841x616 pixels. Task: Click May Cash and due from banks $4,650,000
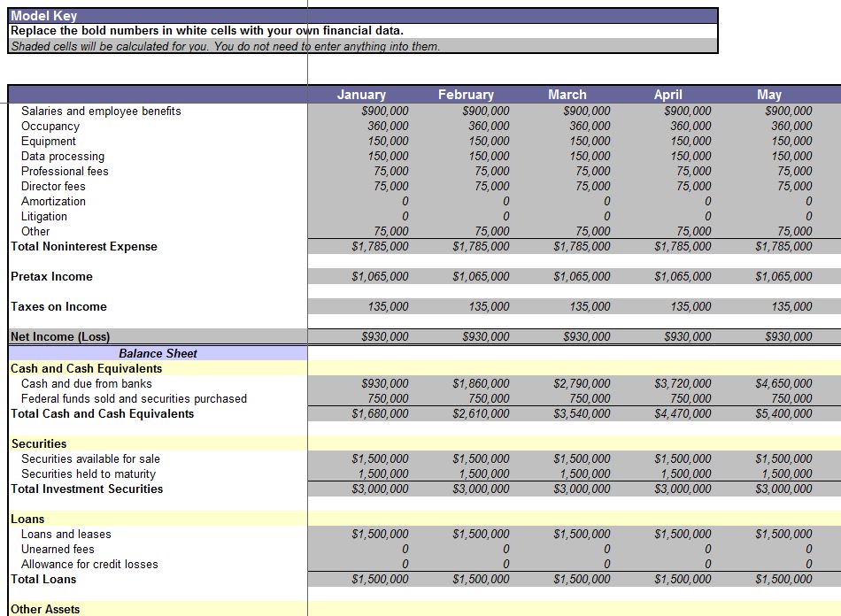[783, 383]
